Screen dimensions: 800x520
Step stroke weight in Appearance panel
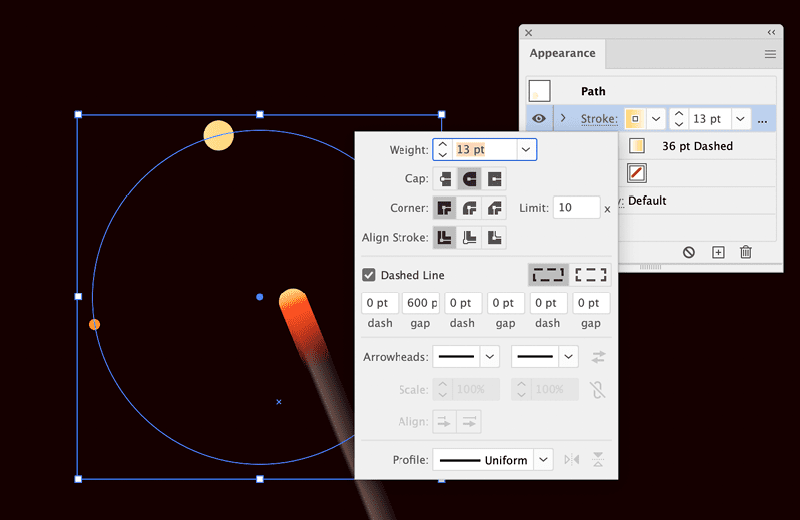[x=679, y=119]
